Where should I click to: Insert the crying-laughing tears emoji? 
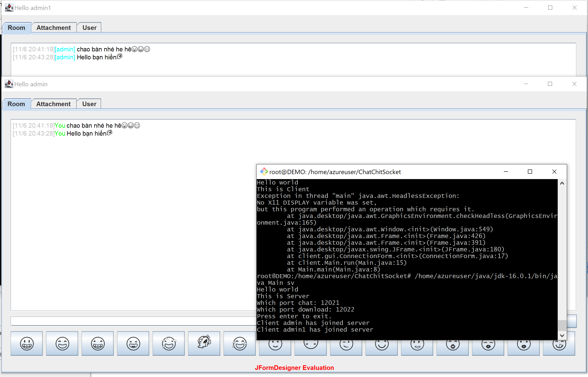point(240,343)
